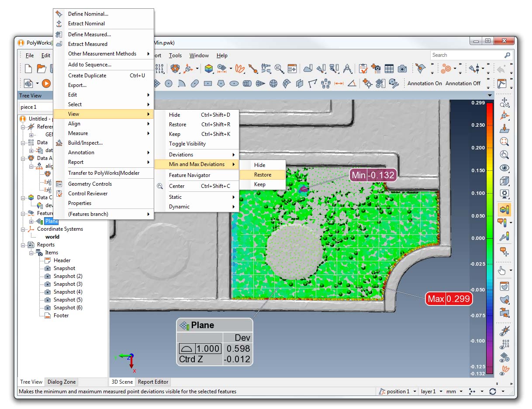This screenshot has width=532, height=409.
Task: Click the magnifier search icon in Search box
Action: [x=507, y=55]
